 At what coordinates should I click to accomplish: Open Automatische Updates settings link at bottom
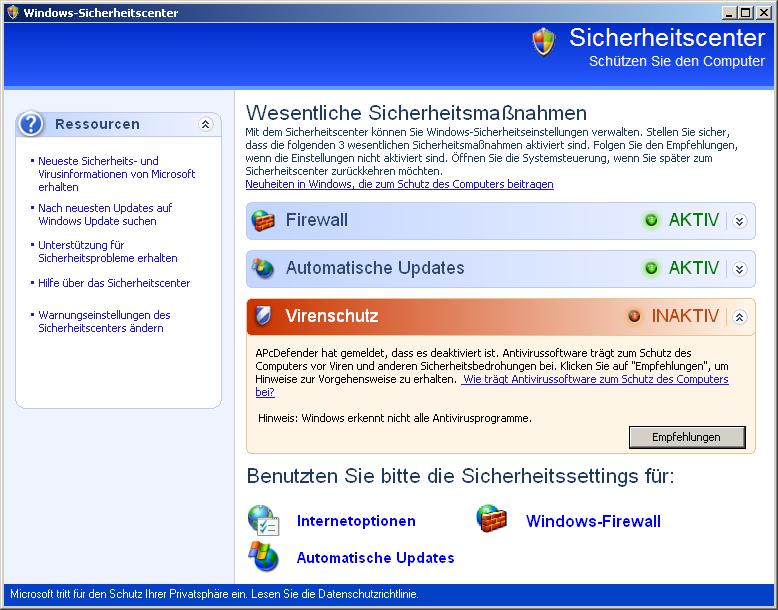pos(375,558)
